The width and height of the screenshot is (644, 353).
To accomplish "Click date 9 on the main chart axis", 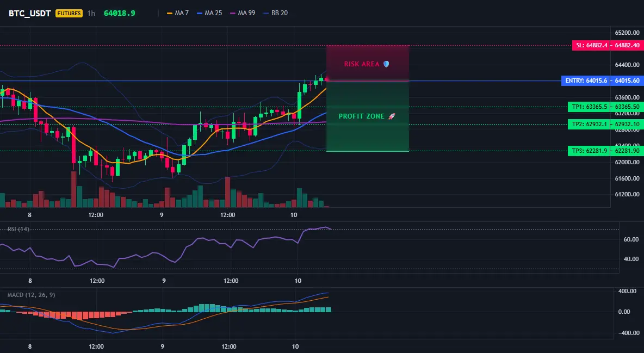I will 162,215.
